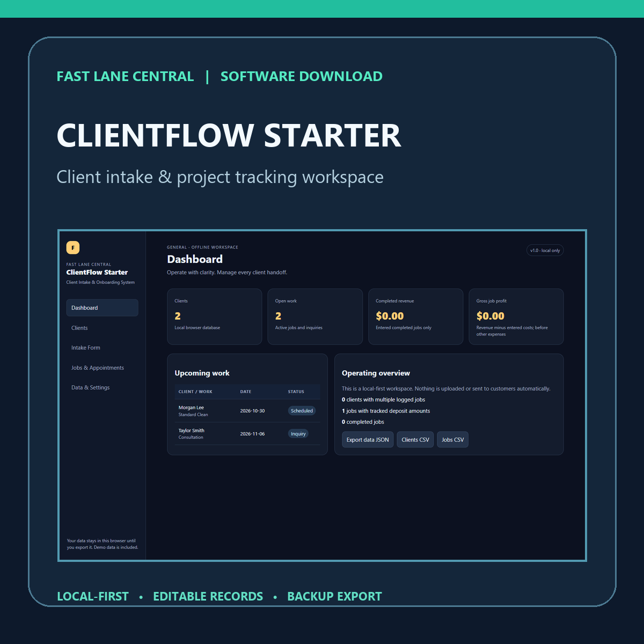Click the Upcoming work heading
Image resolution: width=644 pixels, height=644 pixels.
point(202,373)
